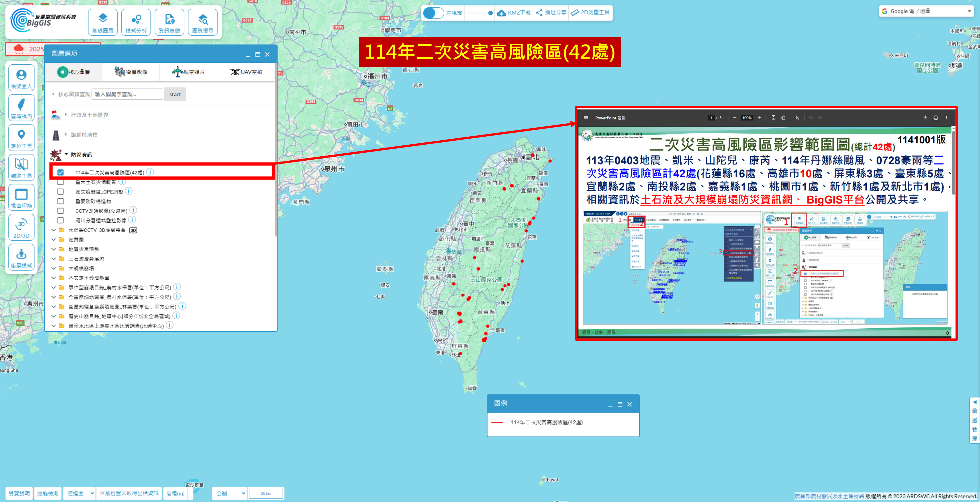Image resolution: width=980 pixels, height=502 pixels.
Task: Switch view with 2D/3D icon
Action: point(21,227)
